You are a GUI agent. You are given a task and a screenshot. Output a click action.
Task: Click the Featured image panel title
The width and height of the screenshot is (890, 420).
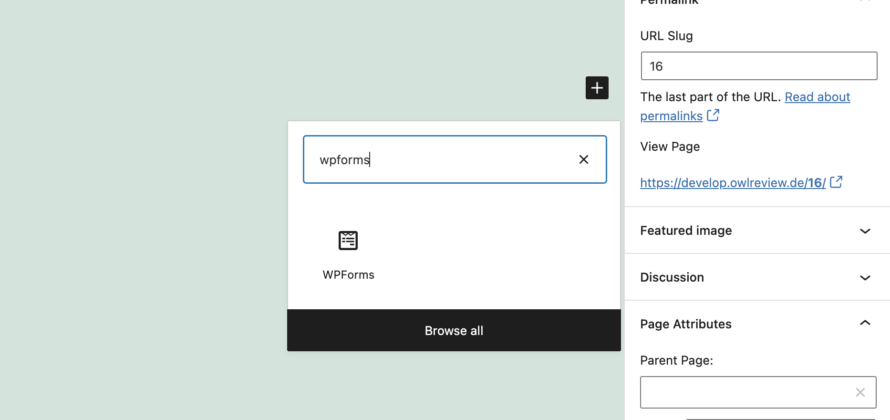[x=686, y=231]
